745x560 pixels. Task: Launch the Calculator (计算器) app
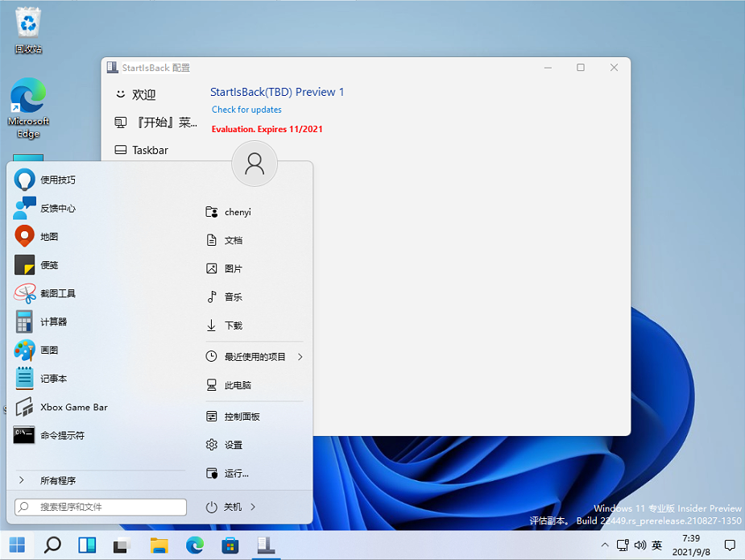(53, 321)
